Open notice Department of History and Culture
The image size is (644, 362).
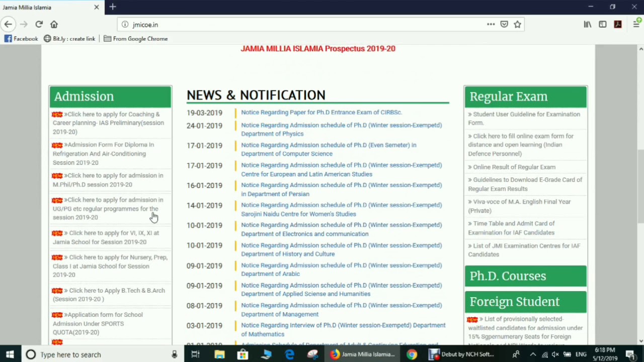point(341,249)
